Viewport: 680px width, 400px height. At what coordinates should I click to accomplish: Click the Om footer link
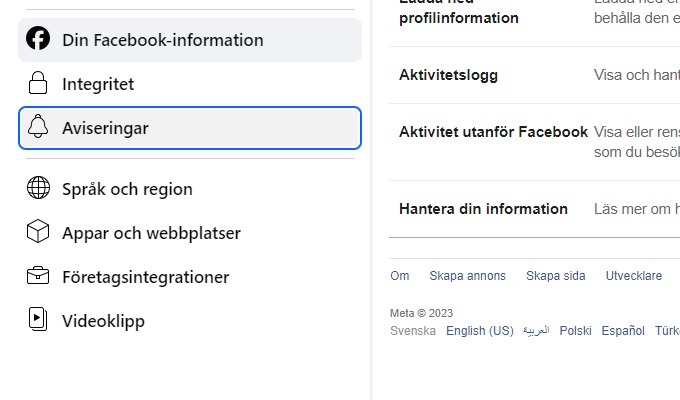(399, 275)
